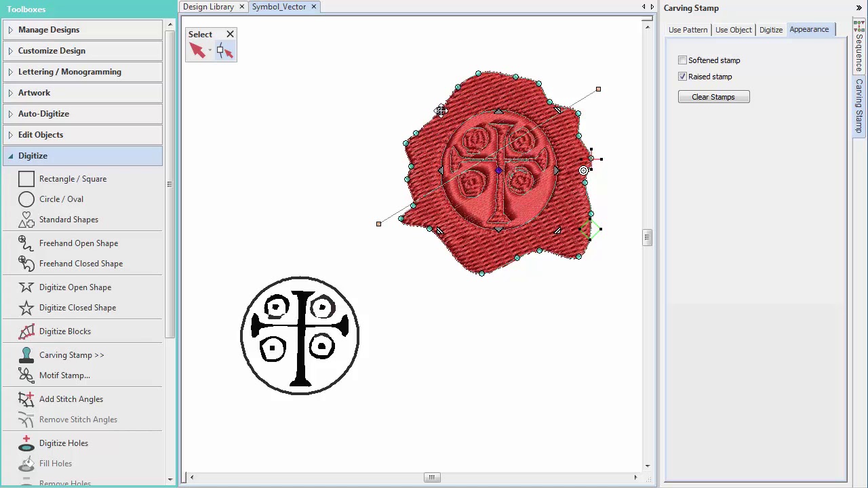Select the Digitize Holes icon
Screen dimensions: 868x488
26,443
